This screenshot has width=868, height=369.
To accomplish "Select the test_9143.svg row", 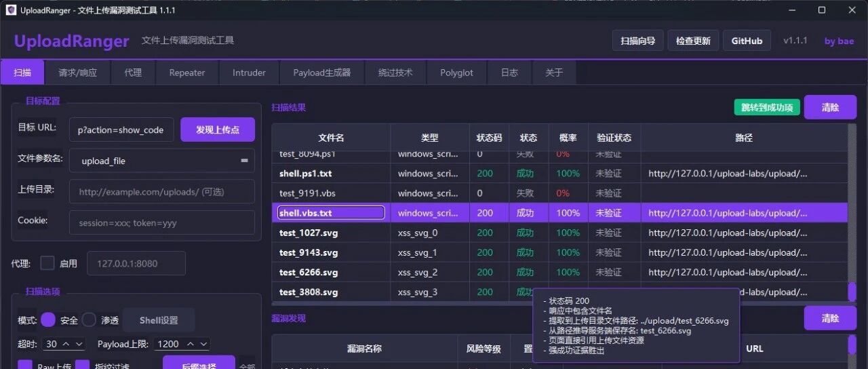I will 559,252.
